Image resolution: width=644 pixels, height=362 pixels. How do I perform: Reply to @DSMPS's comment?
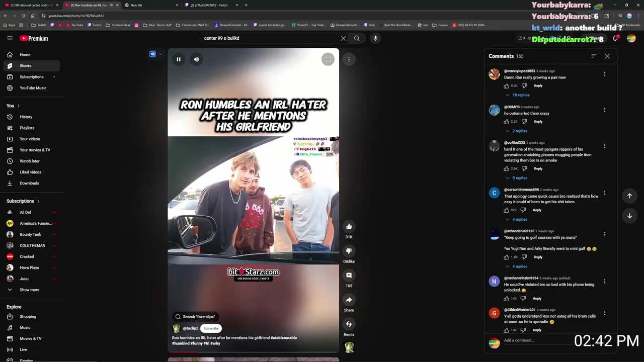[x=538, y=122]
